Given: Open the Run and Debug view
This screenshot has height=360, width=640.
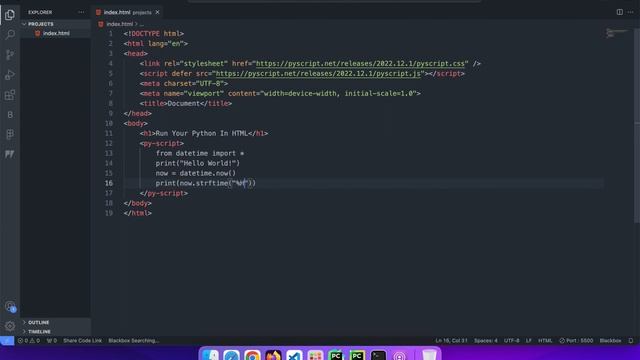Looking at the screenshot, I should coord(10,75).
